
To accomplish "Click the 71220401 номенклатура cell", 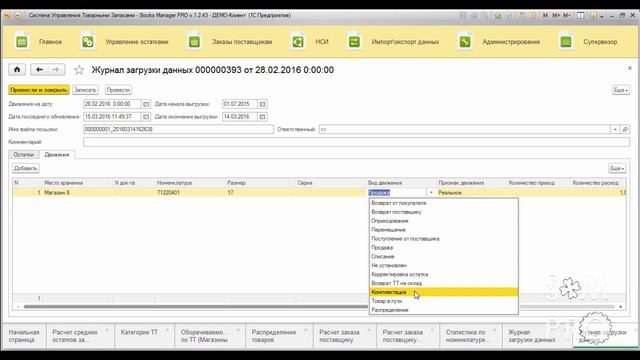I will [190, 192].
